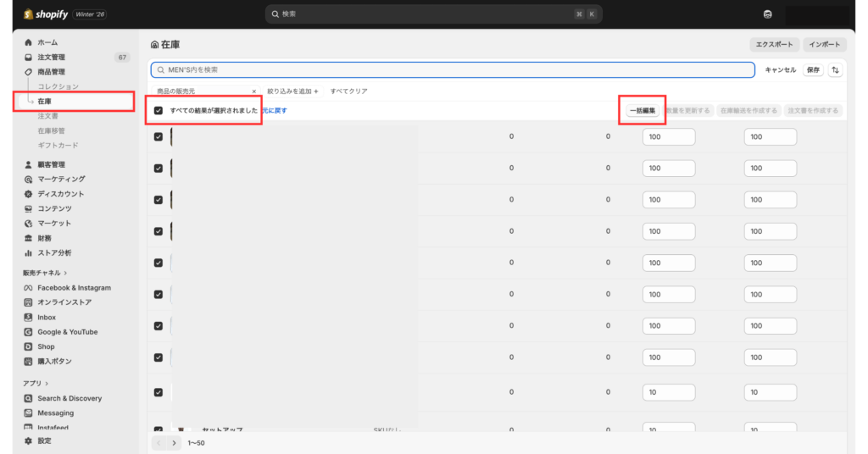868x454 pixels.
Task: Uncheck the select-all results checkbox
Action: tap(159, 111)
